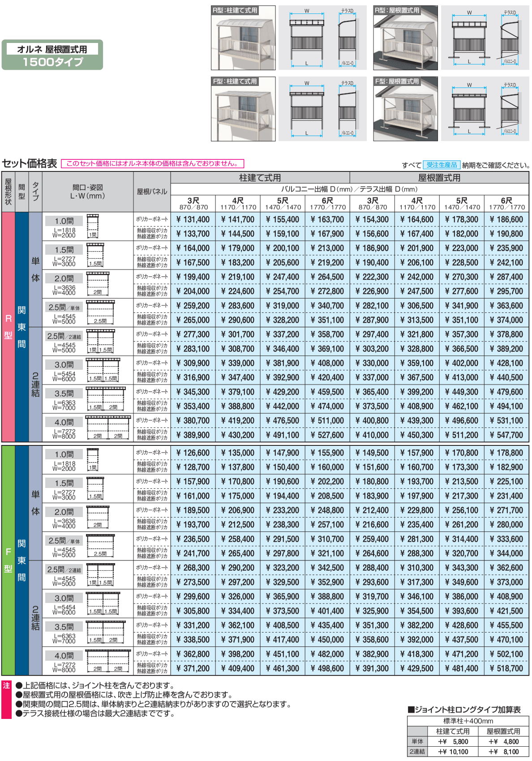532x761 pixels.
Task: Select the +¥ 4,800 surcharge cell
Action: (503, 741)
